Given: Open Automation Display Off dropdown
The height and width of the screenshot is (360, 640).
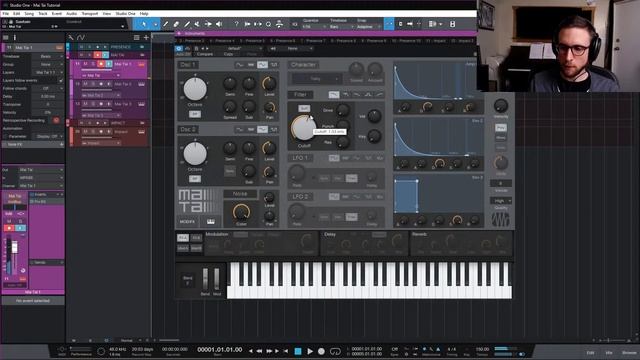Looking at the screenshot, I should click(x=47, y=136).
